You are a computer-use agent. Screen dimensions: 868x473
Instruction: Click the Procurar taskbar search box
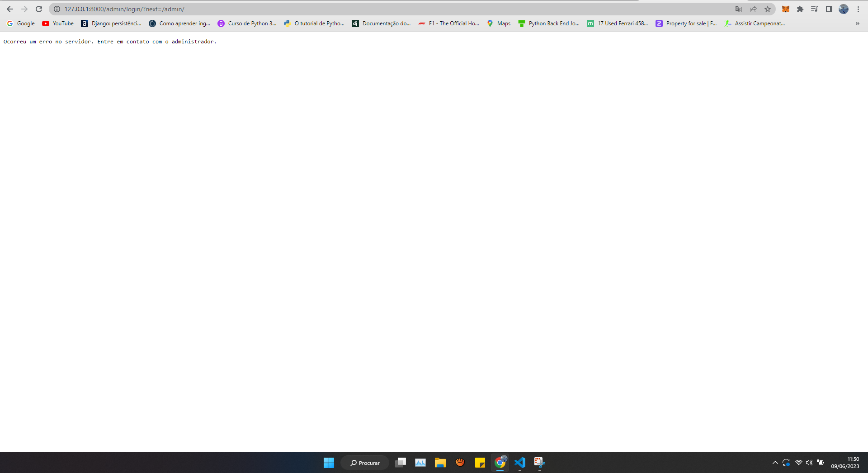pyautogui.click(x=365, y=463)
